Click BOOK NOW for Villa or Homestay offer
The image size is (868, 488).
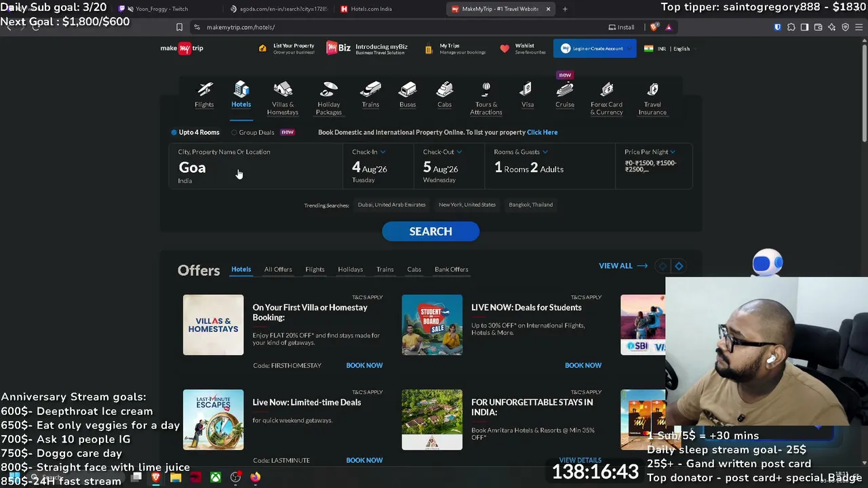coord(364,365)
